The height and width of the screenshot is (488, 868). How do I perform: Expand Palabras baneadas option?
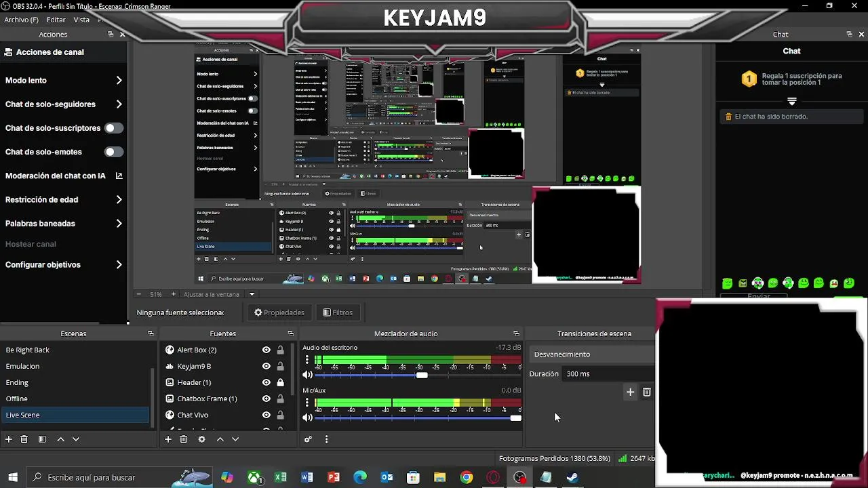(x=119, y=223)
